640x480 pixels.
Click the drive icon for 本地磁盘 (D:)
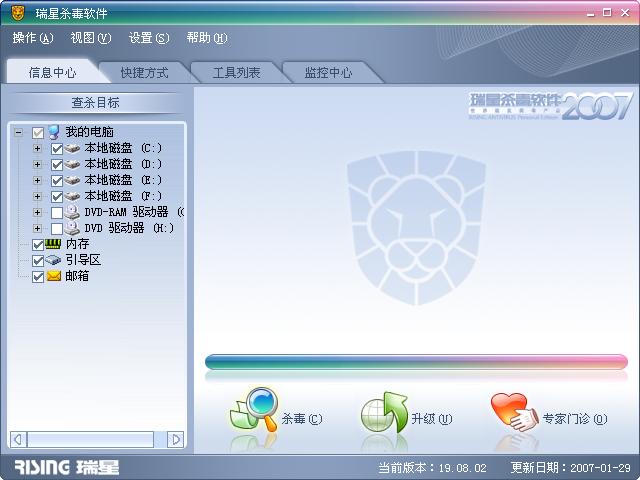pyautogui.click(x=72, y=164)
